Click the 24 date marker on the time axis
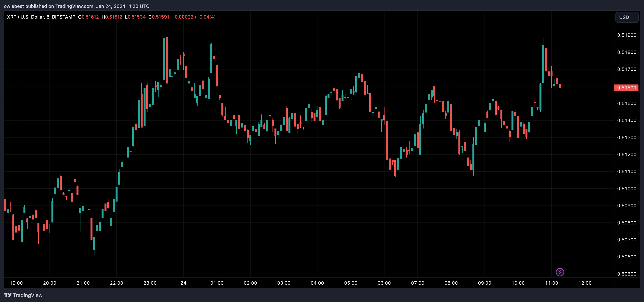This screenshot has width=644, height=302. coord(183,283)
